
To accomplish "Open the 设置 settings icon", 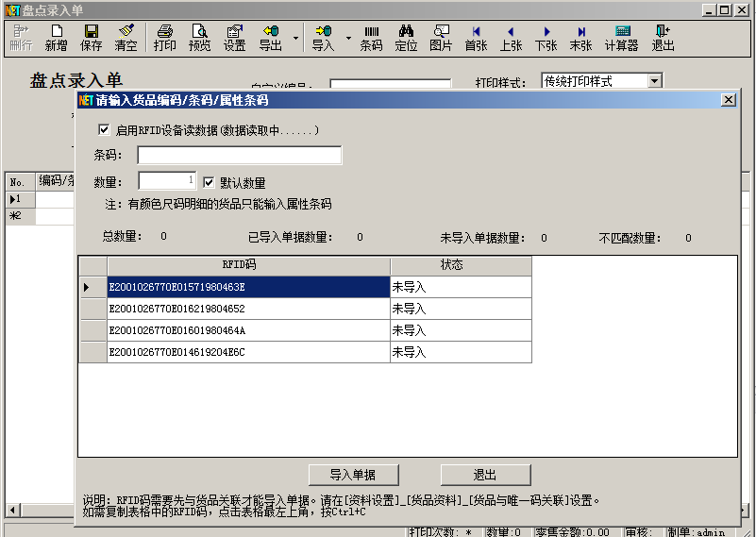I will click(235, 38).
